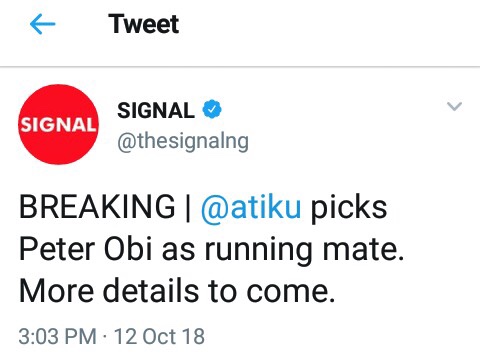This screenshot has height=363, width=480.
Task: Open the SIGNAL red profile avatar
Action: [x=58, y=124]
